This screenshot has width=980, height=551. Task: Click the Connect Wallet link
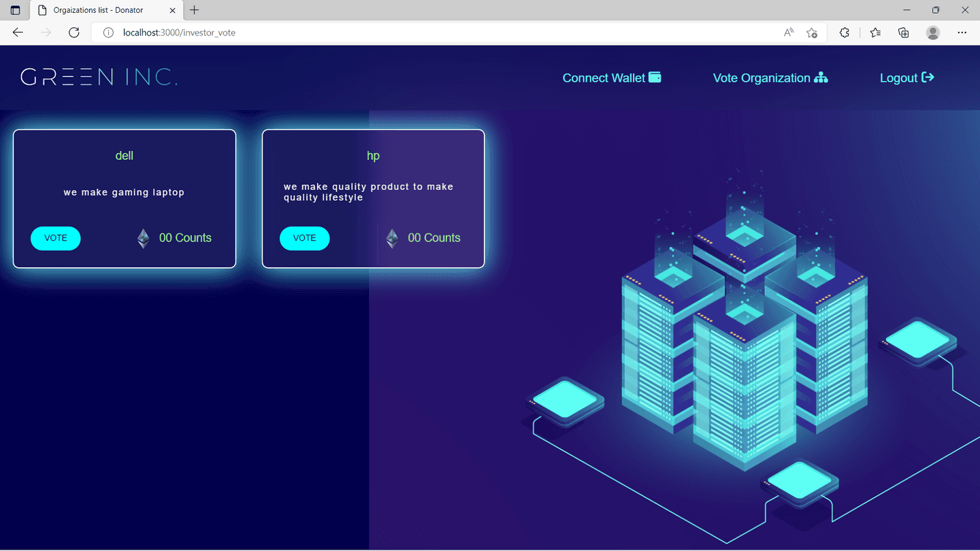tap(612, 78)
